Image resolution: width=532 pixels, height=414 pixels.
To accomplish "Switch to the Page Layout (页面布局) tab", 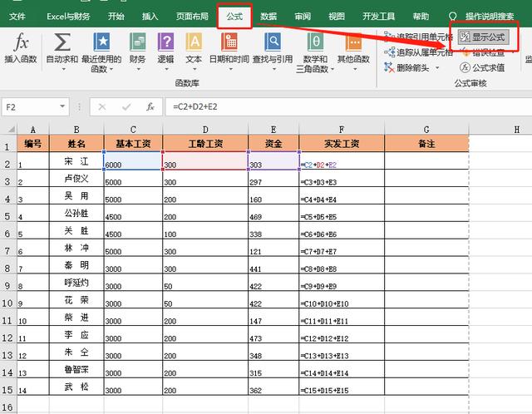I will pyautogui.click(x=192, y=17).
